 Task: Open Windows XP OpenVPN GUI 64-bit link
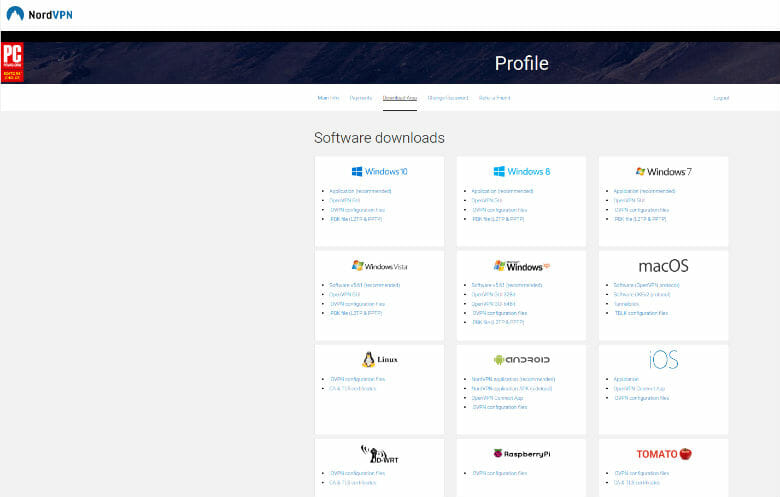point(493,304)
